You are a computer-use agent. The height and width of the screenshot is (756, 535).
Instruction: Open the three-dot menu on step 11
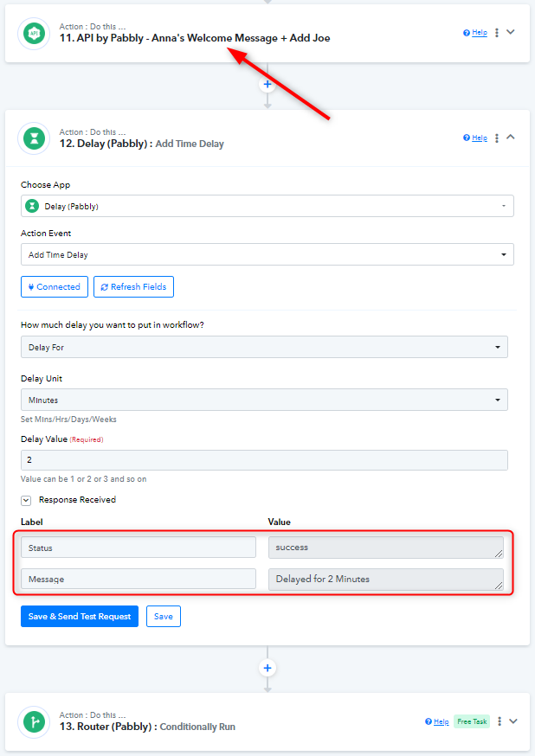pyautogui.click(x=497, y=33)
